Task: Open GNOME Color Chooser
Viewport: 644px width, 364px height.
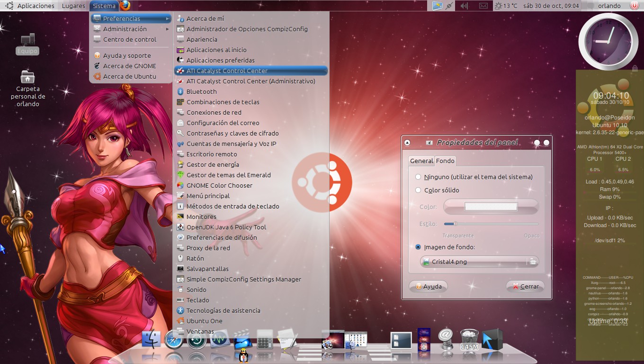Action: click(x=251, y=185)
